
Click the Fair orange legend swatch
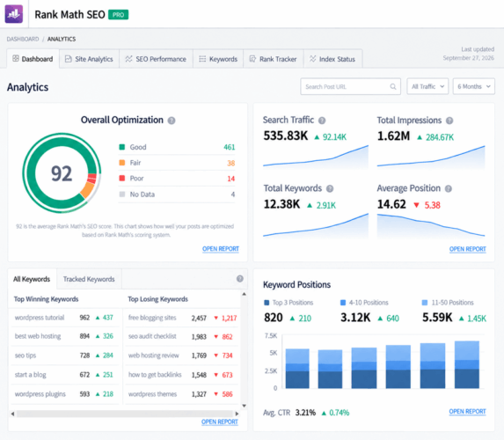121,163
